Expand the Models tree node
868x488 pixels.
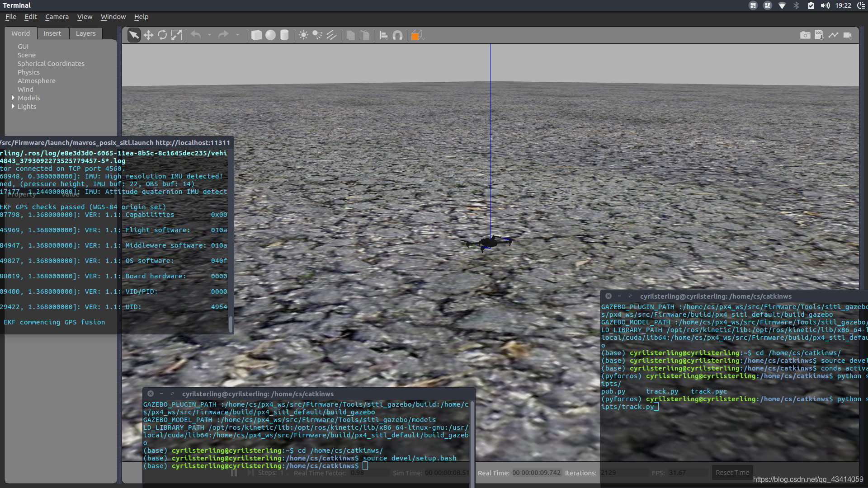pyautogui.click(x=13, y=98)
